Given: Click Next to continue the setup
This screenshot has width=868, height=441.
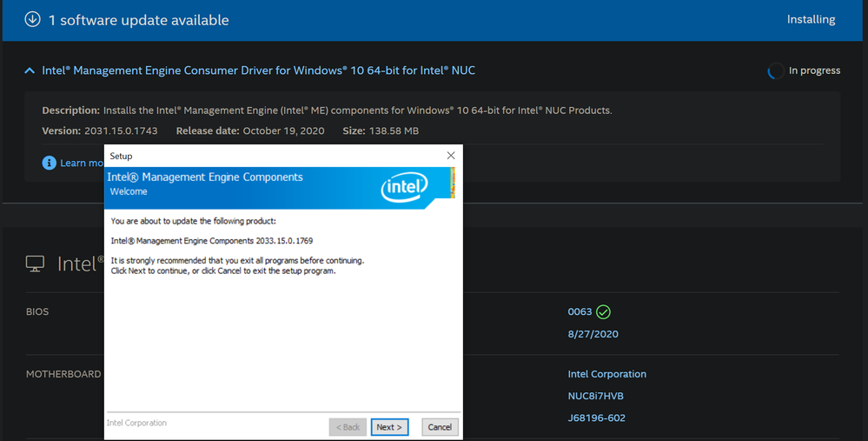Looking at the screenshot, I should (388, 427).
